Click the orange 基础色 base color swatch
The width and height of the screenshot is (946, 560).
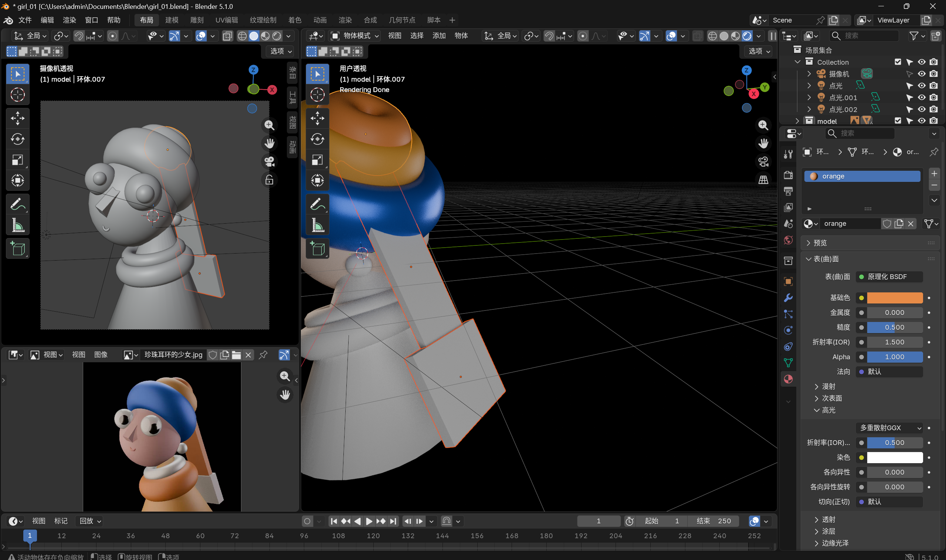(x=894, y=298)
